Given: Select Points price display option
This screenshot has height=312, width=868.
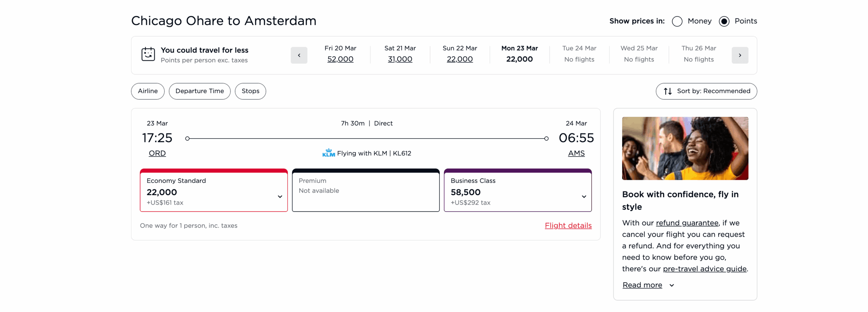Looking at the screenshot, I should pos(724,21).
